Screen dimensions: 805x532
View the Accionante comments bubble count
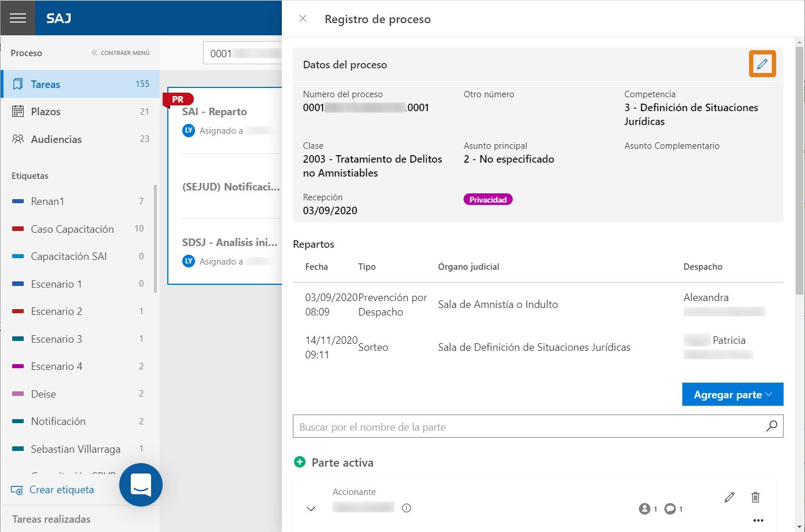(x=674, y=509)
